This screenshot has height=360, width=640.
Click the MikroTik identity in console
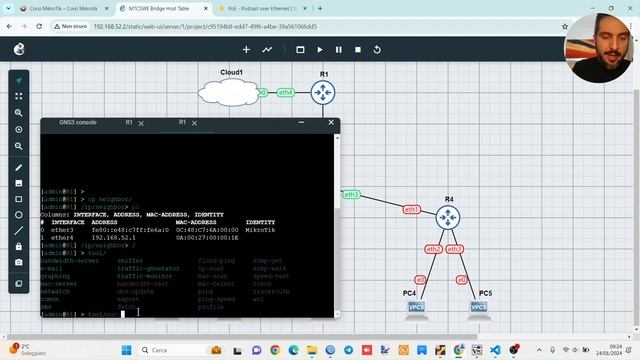(x=260, y=230)
